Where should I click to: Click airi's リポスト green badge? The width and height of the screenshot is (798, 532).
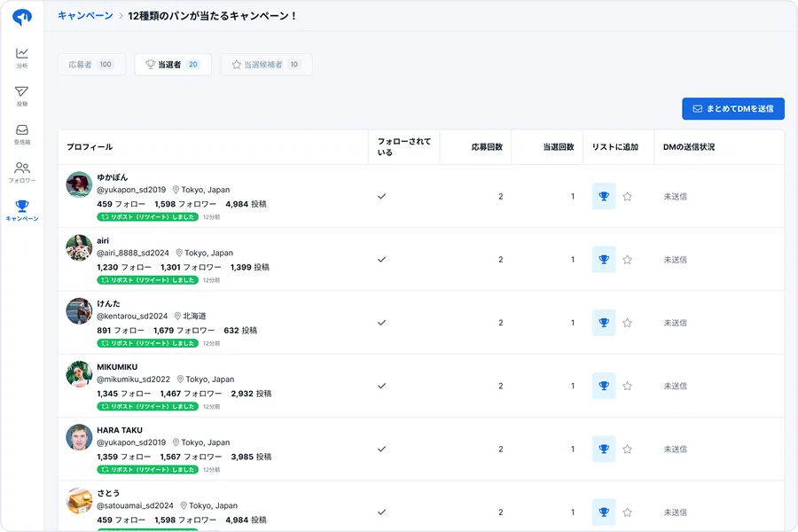[x=148, y=280]
